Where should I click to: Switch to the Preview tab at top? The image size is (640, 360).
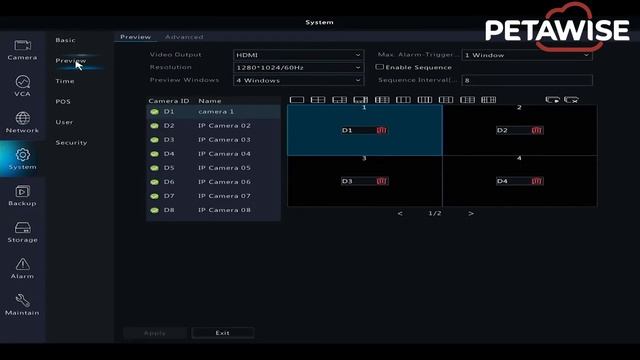pyautogui.click(x=136, y=37)
